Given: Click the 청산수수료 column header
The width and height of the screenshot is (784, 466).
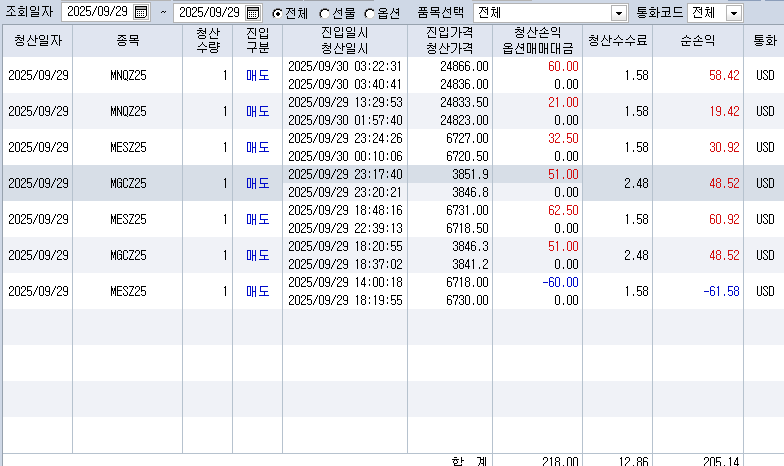Looking at the screenshot, I should [x=618, y=40].
